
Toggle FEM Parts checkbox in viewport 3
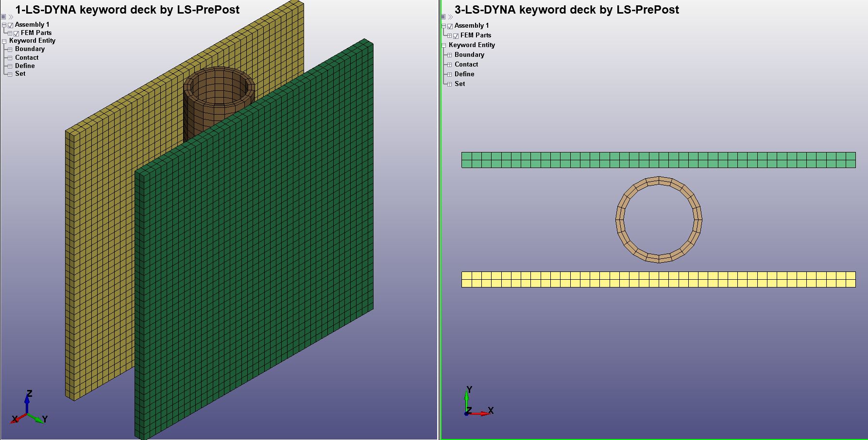pos(456,36)
